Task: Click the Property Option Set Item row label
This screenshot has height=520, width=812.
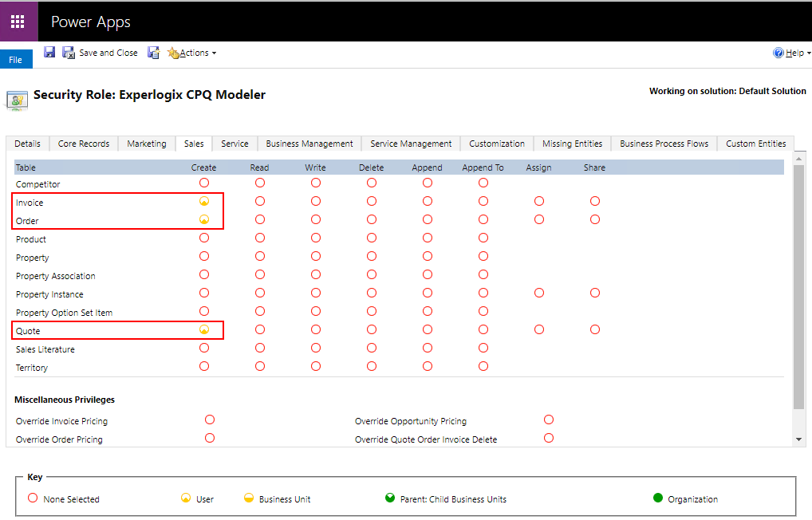Action: (65, 313)
